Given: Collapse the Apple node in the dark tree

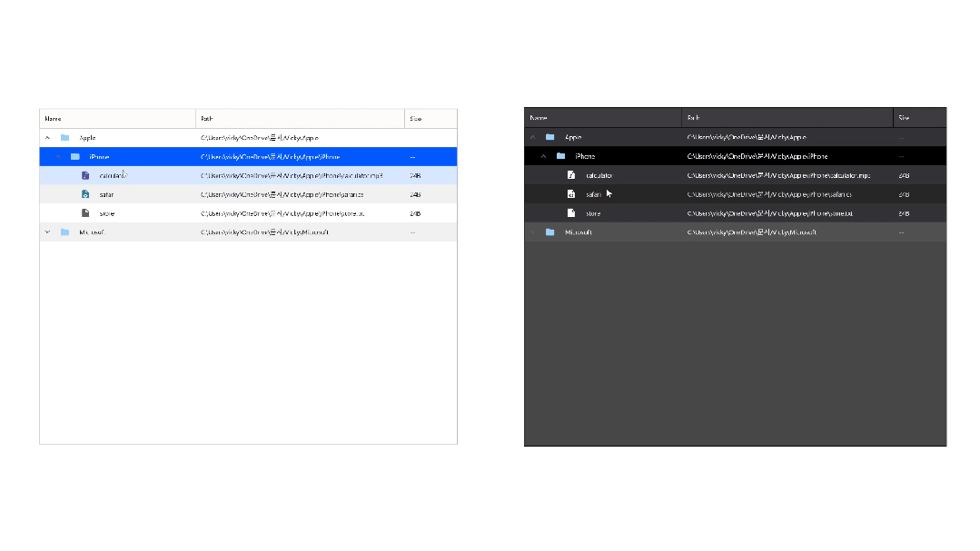Looking at the screenshot, I should pos(533,137).
